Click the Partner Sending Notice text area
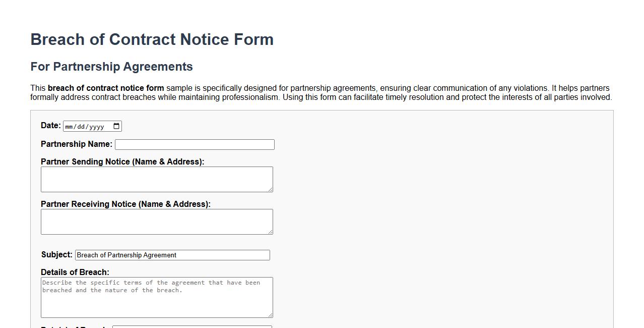644x328 pixels. click(x=156, y=179)
